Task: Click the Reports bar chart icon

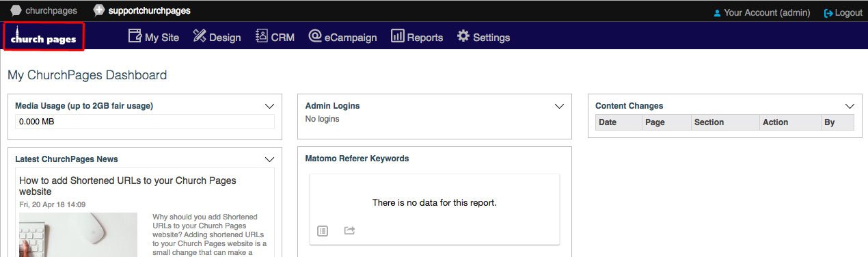Action: click(x=398, y=36)
